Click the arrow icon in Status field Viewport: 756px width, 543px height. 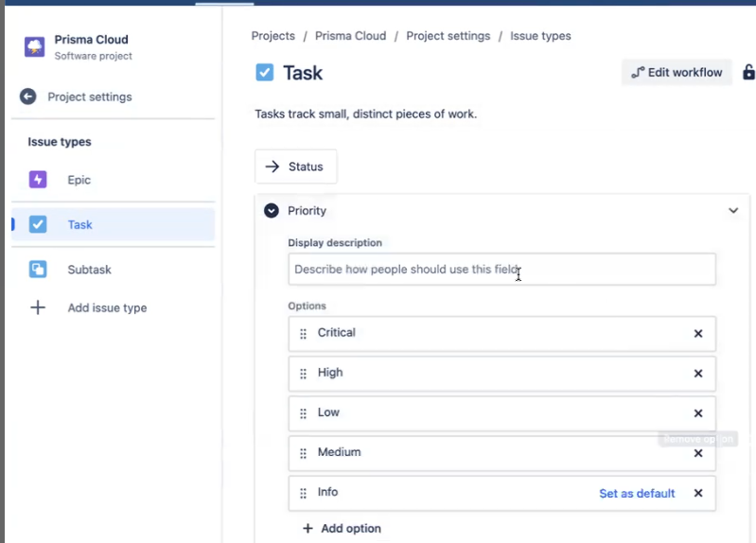click(x=273, y=166)
